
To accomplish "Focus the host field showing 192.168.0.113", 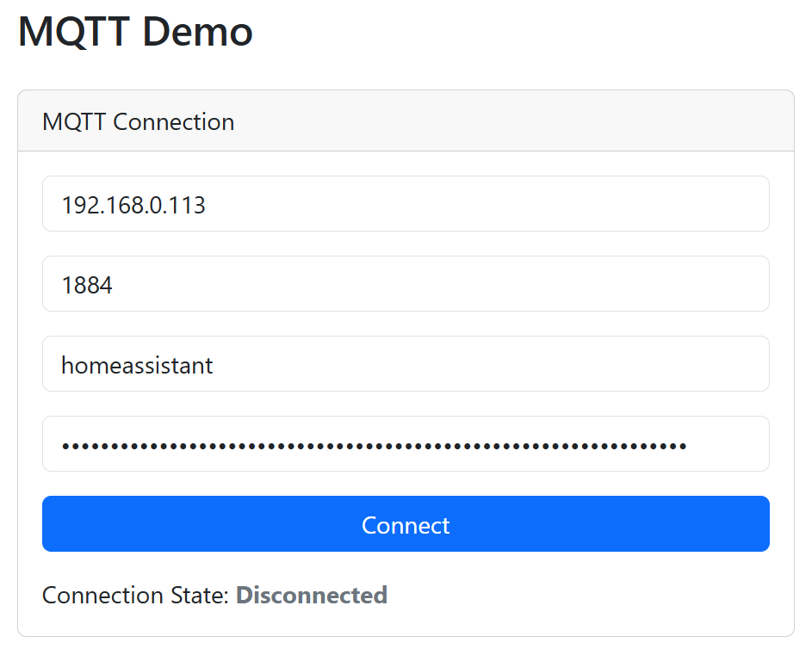I will [405, 204].
